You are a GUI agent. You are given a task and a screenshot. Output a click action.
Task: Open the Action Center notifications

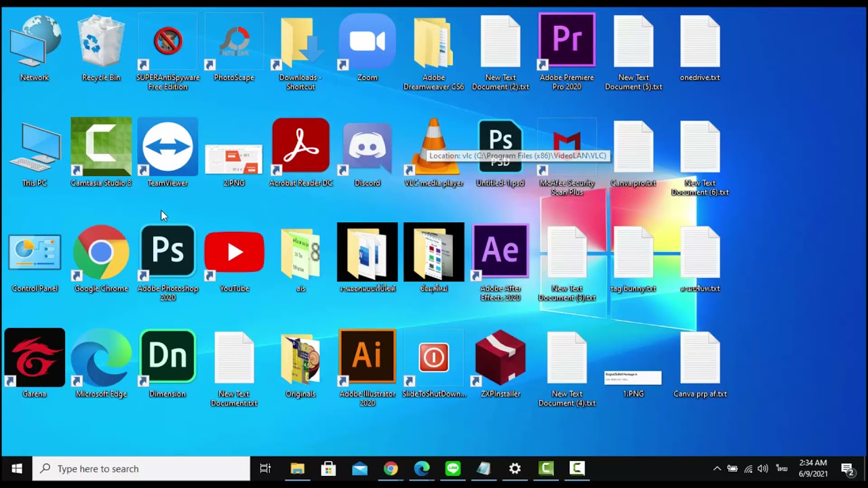847,468
